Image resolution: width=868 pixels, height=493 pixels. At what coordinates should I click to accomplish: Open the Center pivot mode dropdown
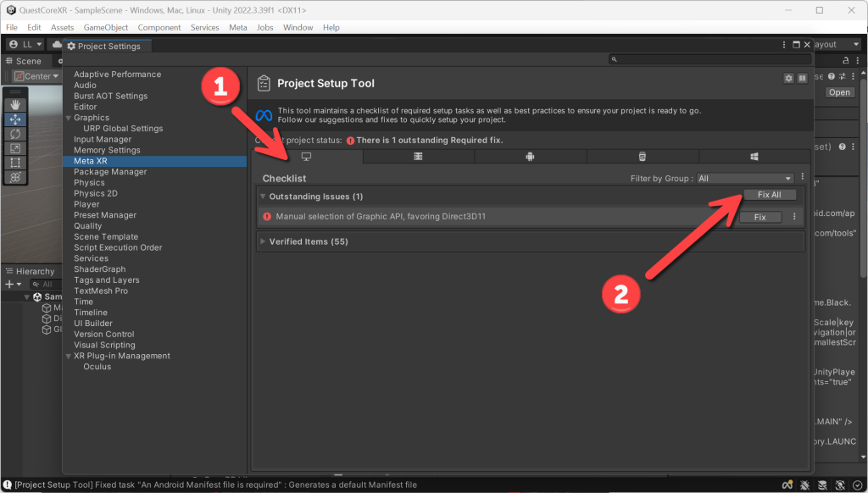[x=36, y=75]
